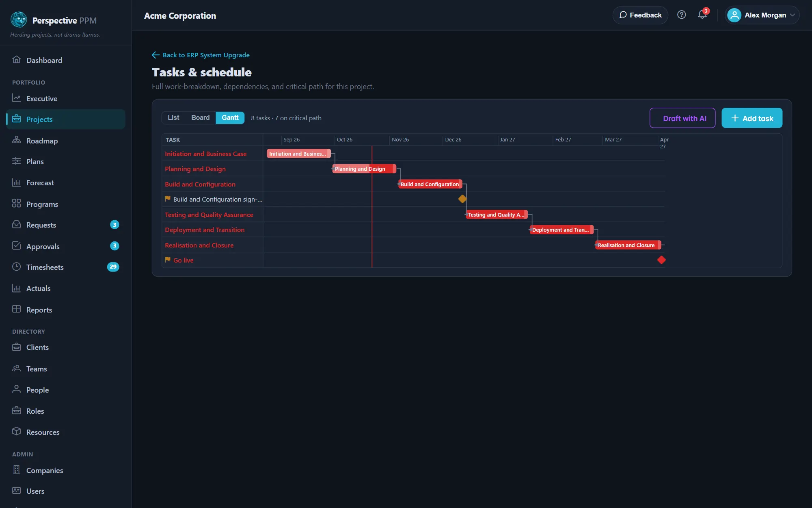Viewport: 812px width, 508px height.
Task: Select the Gantt view tab
Action: pos(230,117)
